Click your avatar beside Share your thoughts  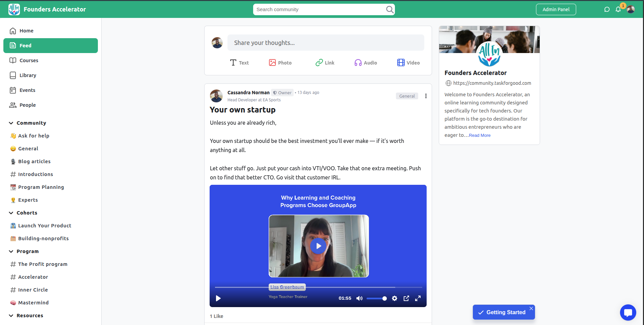[217, 43]
